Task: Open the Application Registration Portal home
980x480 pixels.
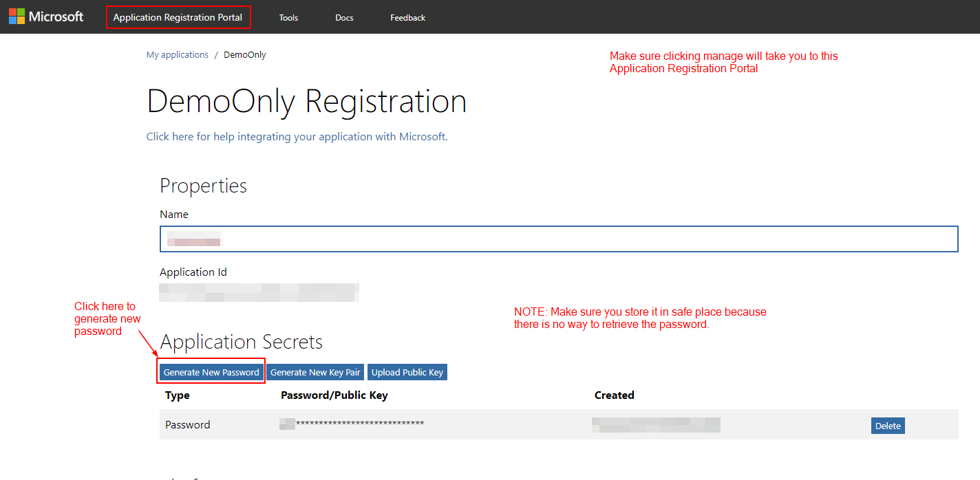Action: coord(178,17)
